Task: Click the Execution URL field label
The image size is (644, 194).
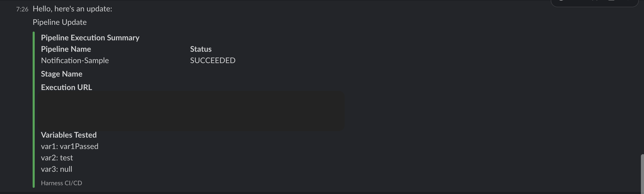Action: click(x=66, y=87)
